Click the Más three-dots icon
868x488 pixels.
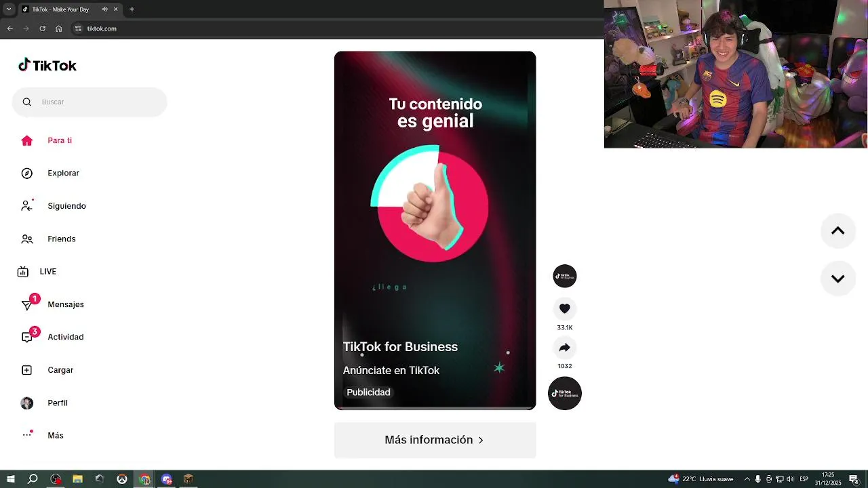pos(27,434)
